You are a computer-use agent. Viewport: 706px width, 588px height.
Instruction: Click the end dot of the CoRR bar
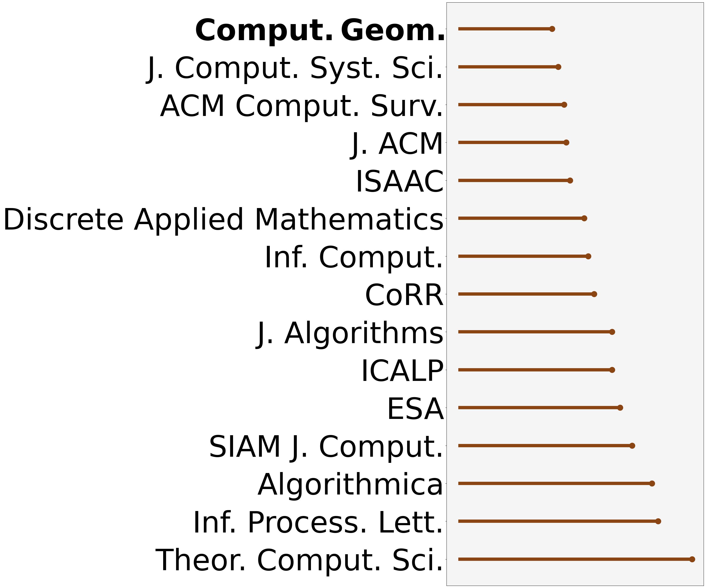point(594,294)
